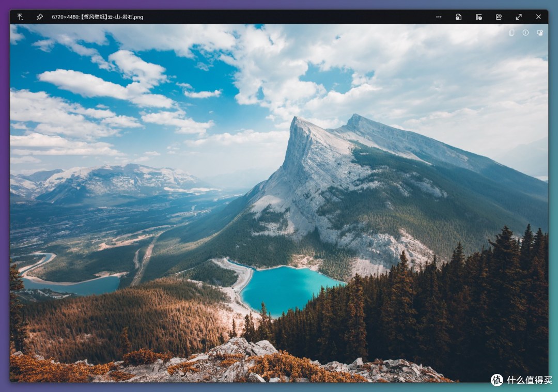Pin the image viewer window
The width and height of the screenshot is (558, 392).
pos(39,17)
